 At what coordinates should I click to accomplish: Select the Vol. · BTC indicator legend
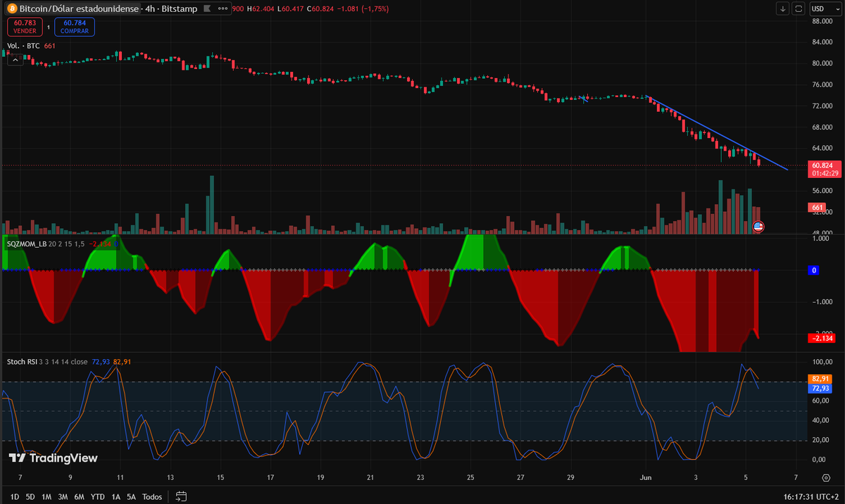coord(23,46)
